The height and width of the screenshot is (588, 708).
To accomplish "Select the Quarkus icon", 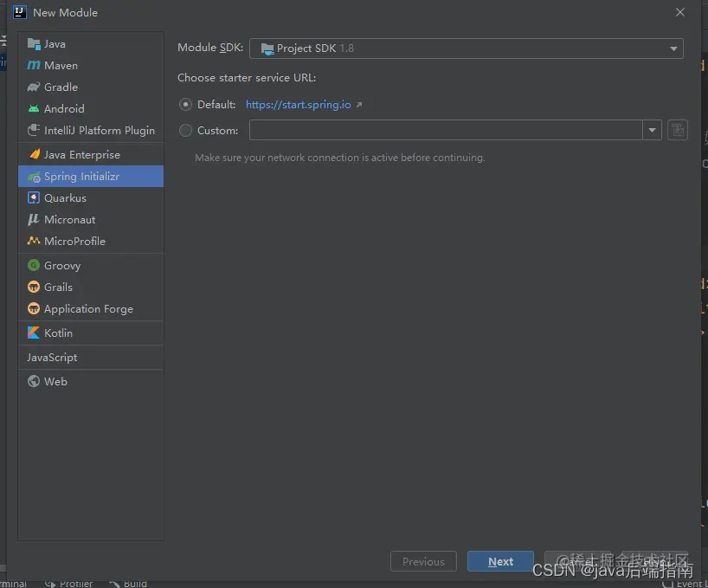I will coord(34,197).
